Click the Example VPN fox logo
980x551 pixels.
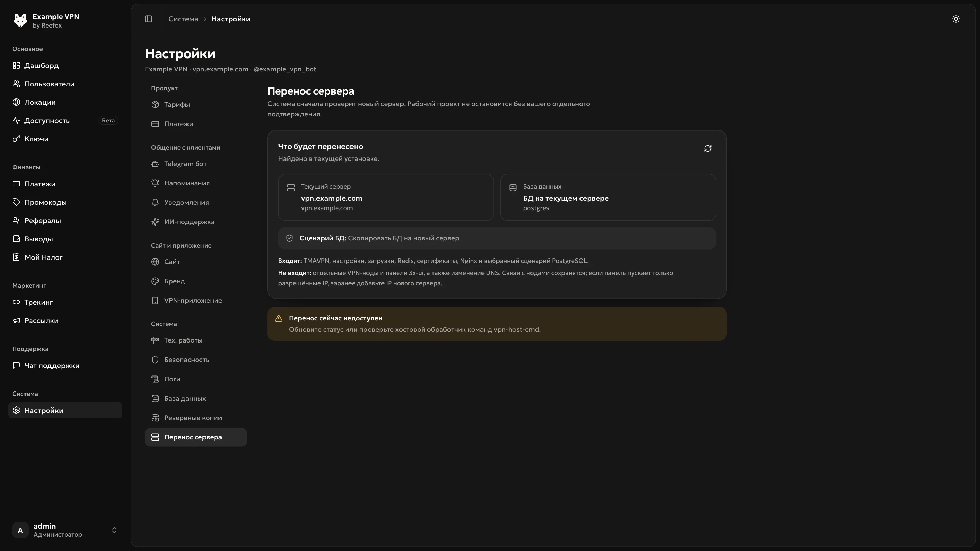coord(20,20)
